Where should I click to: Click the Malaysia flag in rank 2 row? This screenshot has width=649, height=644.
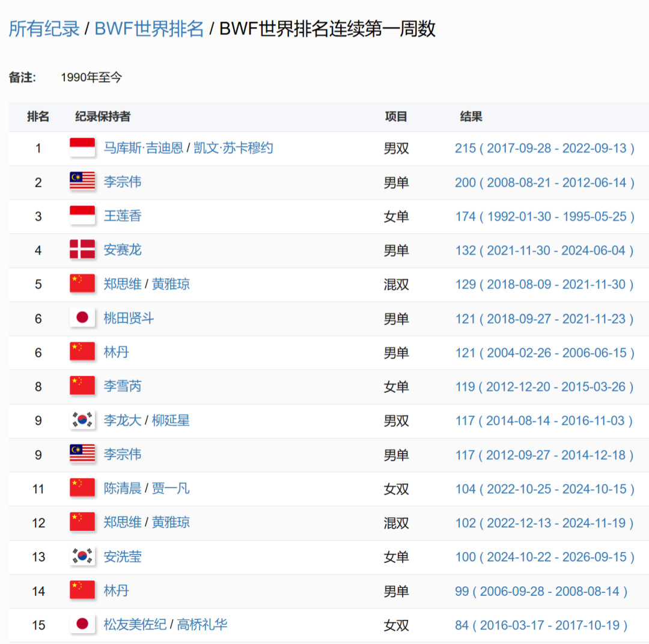pyautogui.click(x=82, y=182)
